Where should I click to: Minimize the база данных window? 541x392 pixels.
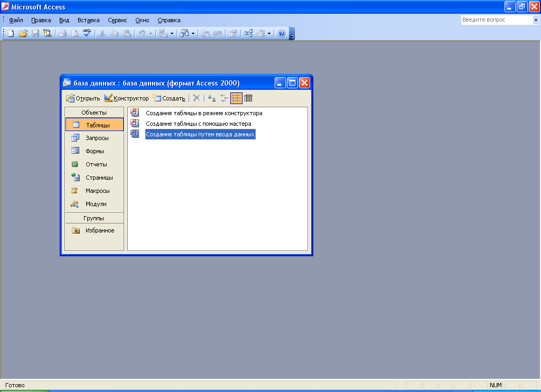[x=280, y=83]
